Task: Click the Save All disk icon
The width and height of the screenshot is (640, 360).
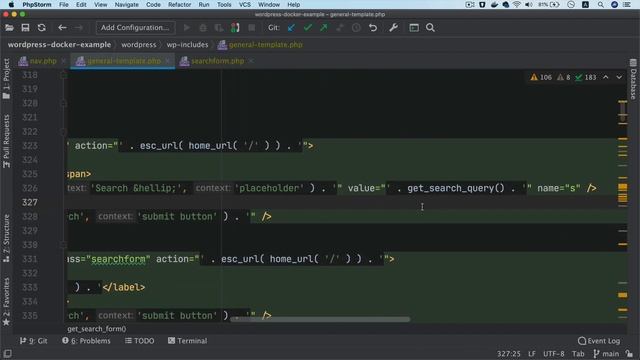Action: point(25,28)
